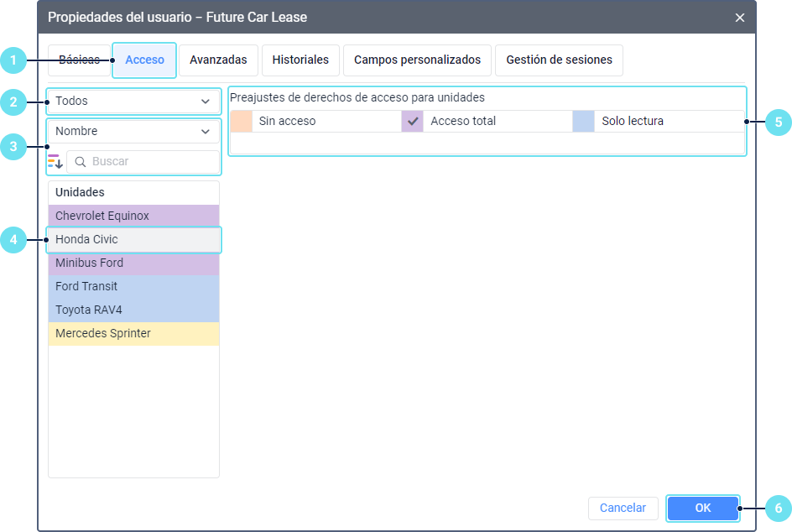Toggle the Acceso total preset checkmark
This screenshot has height=532, width=792.
[412, 121]
